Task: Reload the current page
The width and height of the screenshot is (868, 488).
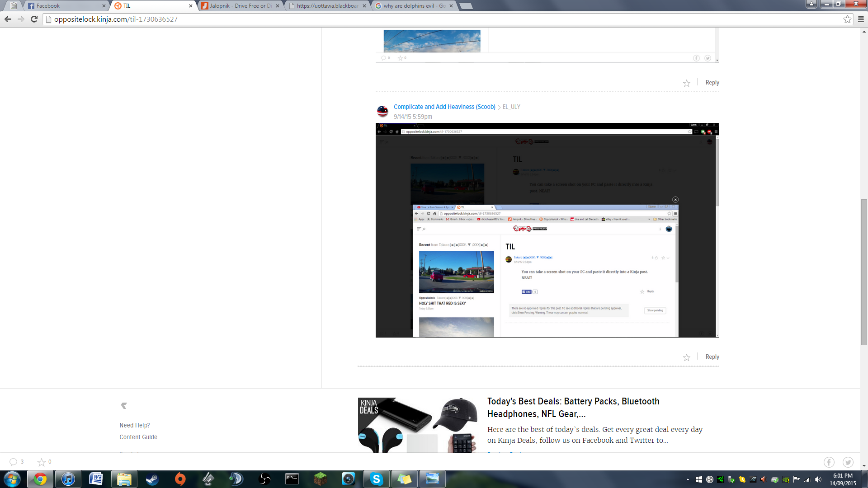Action: (x=34, y=19)
